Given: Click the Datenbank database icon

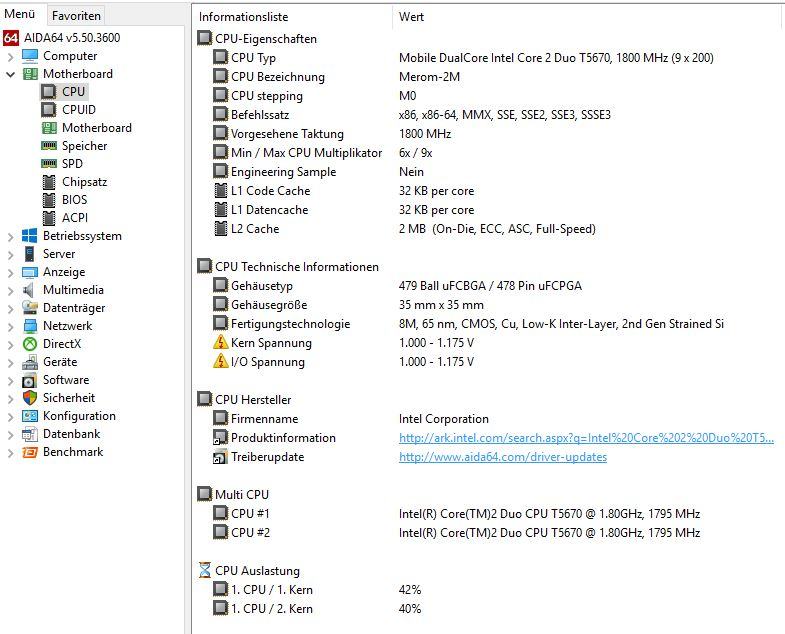Looking at the screenshot, I should pos(30,434).
